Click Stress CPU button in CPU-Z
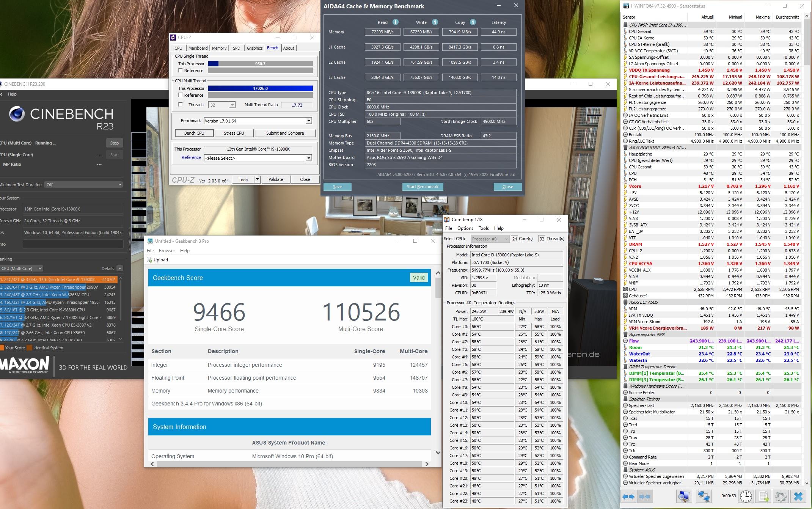 click(234, 133)
